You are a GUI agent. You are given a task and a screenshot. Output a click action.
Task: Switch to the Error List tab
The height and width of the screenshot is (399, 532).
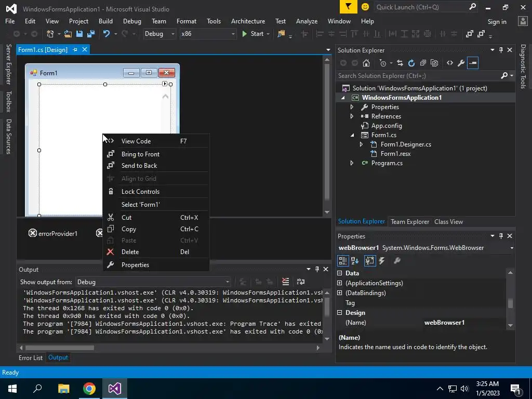click(31, 358)
